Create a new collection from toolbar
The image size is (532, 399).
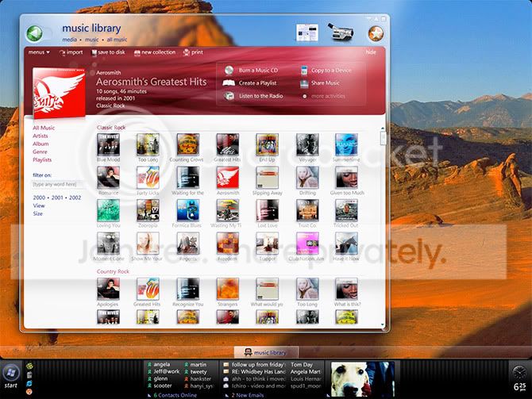point(155,52)
